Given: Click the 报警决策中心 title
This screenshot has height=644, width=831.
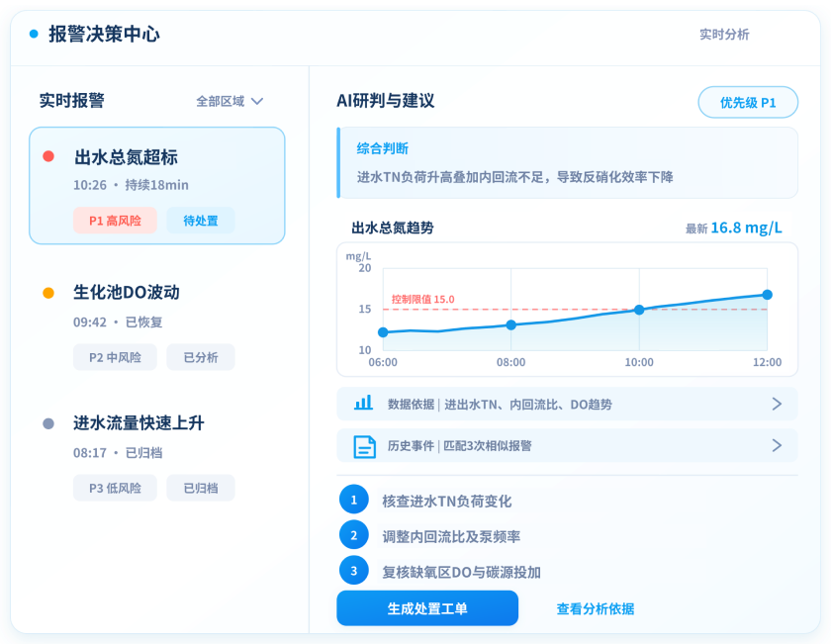Looking at the screenshot, I should click(x=104, y=34).
